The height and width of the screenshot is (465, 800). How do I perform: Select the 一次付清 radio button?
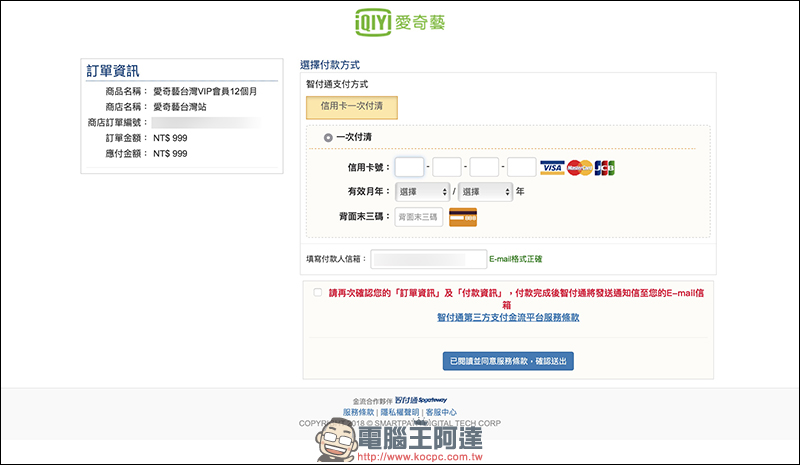[328, 137]
